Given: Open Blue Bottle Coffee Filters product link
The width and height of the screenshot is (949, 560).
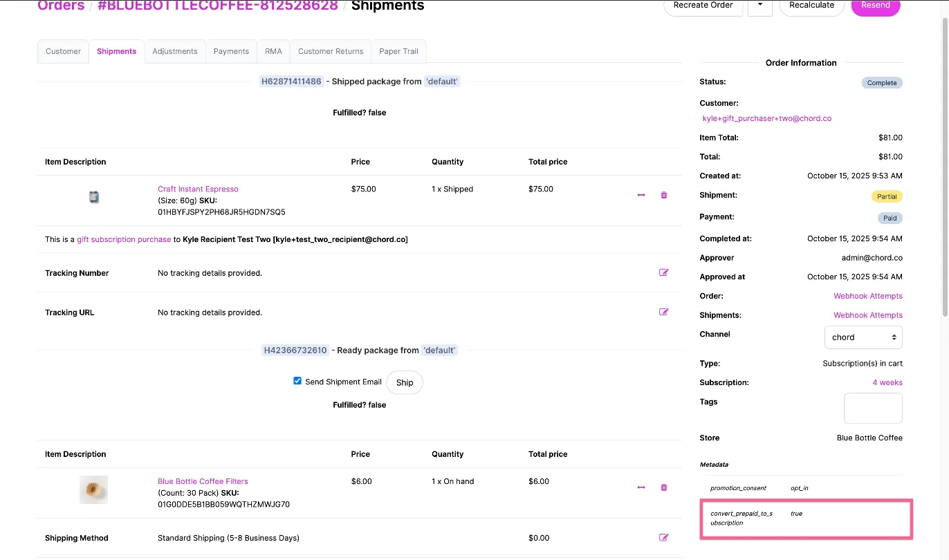Looking at the screenshot, I should (x=203, y=481).
